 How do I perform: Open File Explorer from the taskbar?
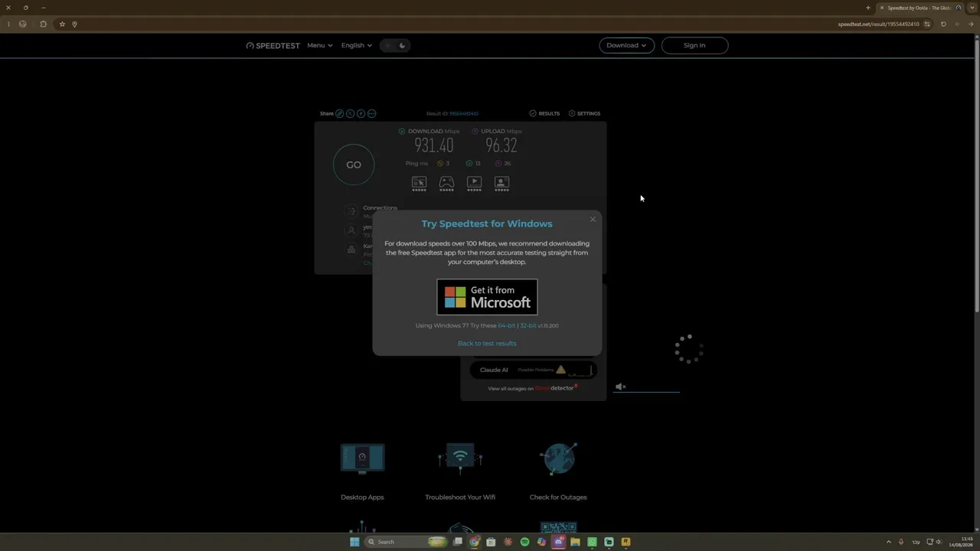[x=575, y=542]
